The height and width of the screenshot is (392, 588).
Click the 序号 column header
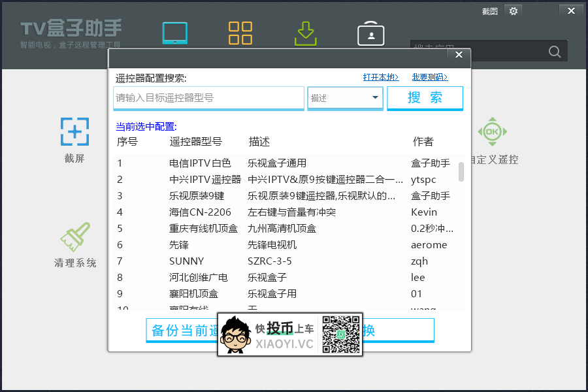[x=127, y=142]
